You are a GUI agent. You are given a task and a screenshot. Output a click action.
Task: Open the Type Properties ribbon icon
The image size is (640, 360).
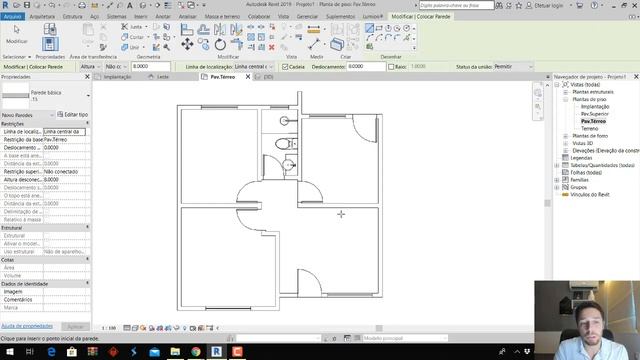point(50,29)
